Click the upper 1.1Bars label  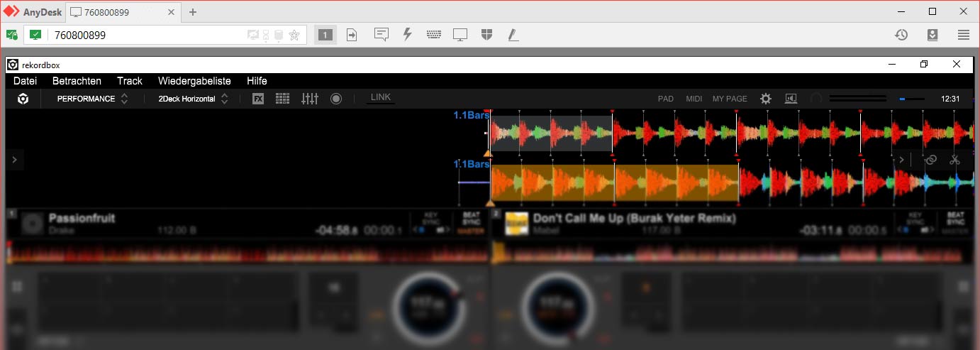coord(472,114)
